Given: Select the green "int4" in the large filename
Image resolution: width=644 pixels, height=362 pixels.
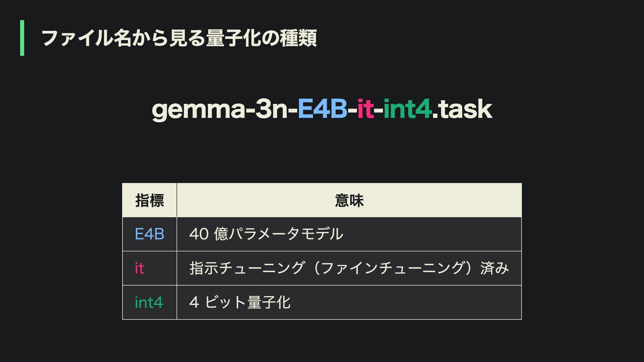Looking at the screenshot, I should (407, 109).
